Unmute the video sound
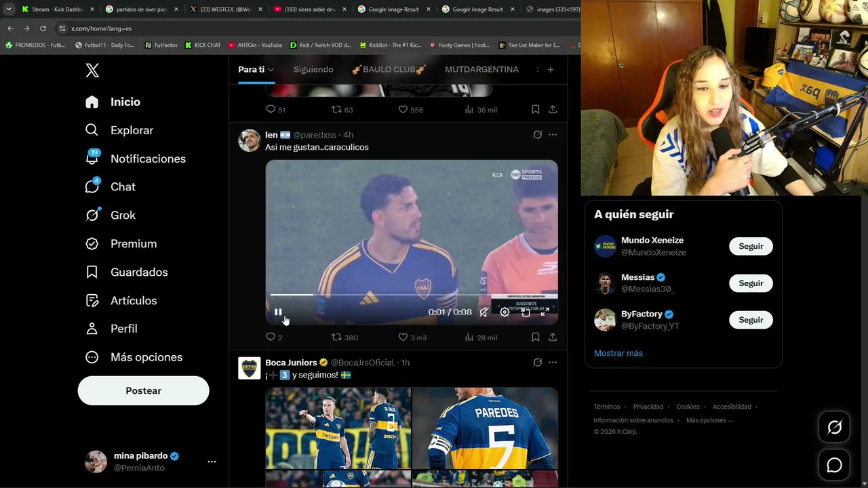 pos(484,312)
